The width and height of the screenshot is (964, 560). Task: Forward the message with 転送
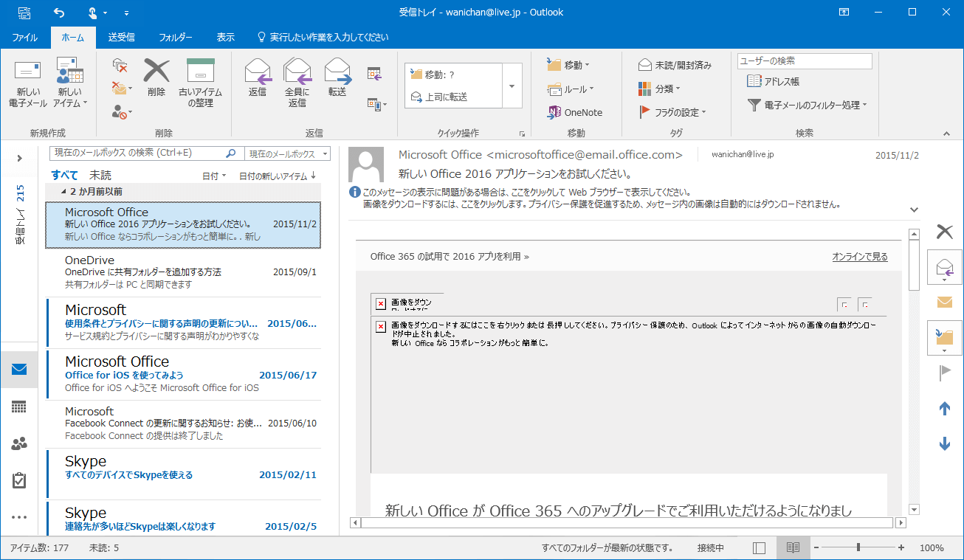337,78
